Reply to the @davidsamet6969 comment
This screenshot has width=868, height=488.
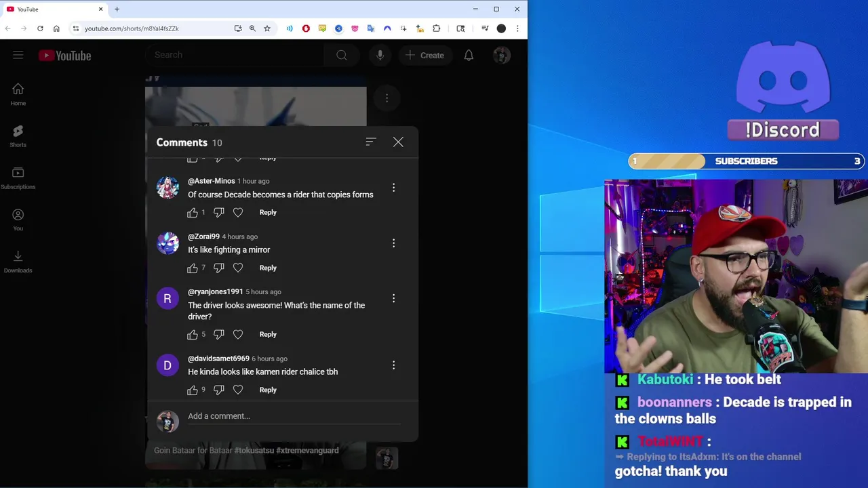268,390
